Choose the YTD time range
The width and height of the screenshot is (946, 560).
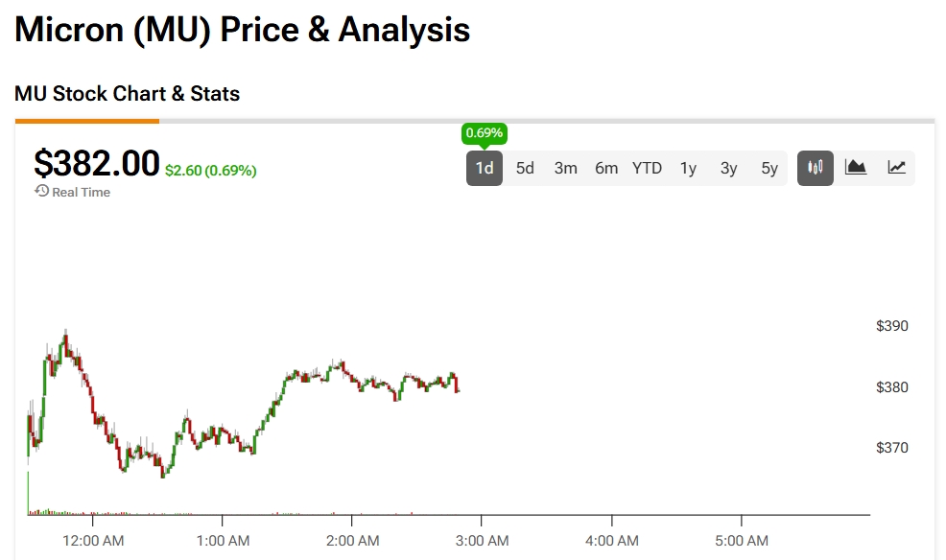(647, 168)
